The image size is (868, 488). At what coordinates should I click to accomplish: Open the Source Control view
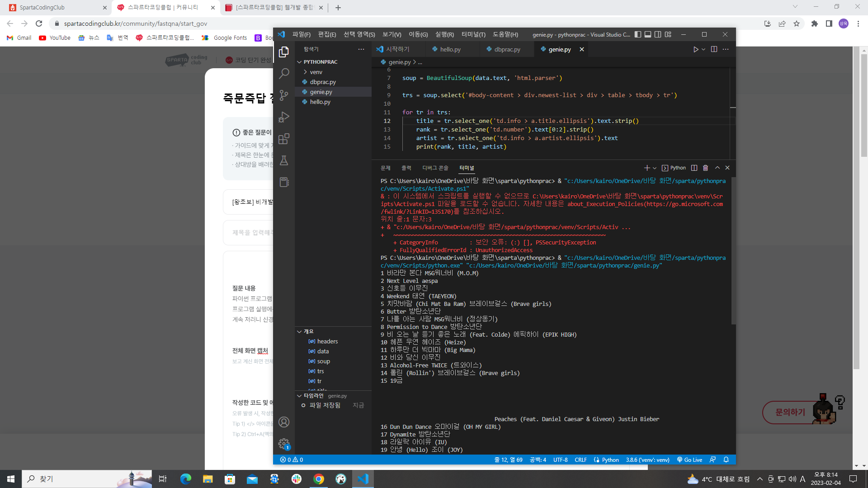(x=284, y=95)
